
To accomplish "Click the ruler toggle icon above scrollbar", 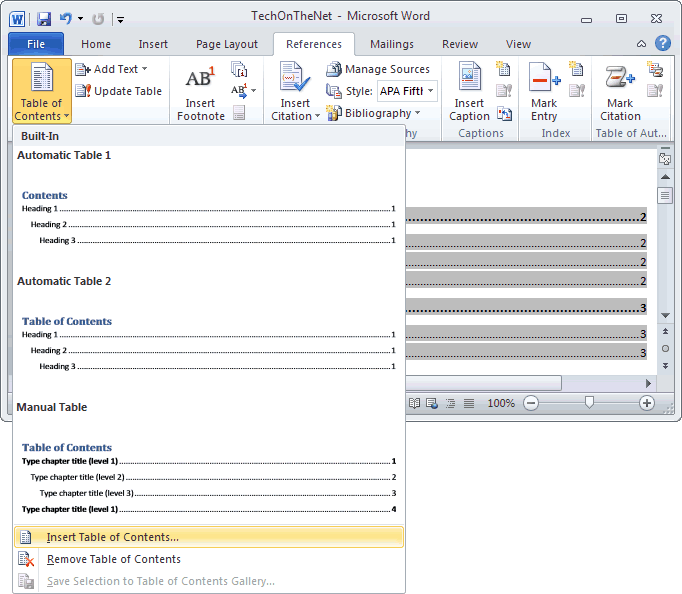I will tap(665, 158).
